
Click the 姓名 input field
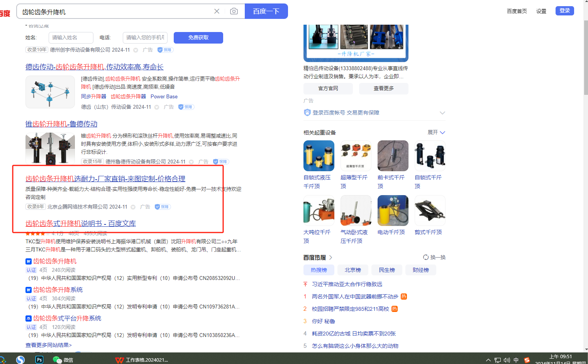[x=71, y=37]
